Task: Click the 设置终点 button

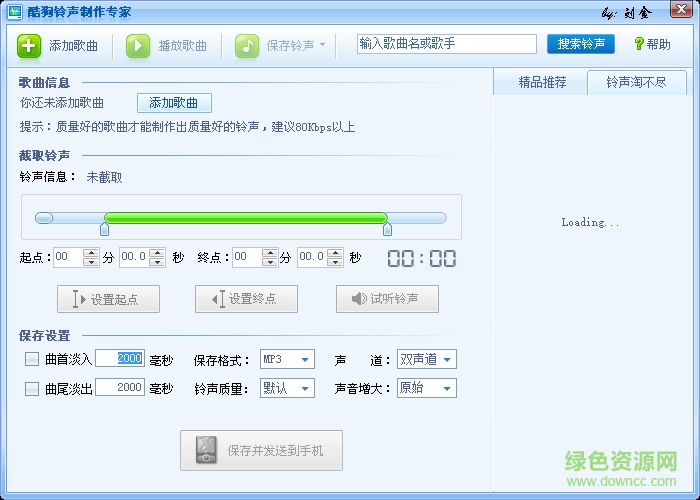Action: [246, 299]
